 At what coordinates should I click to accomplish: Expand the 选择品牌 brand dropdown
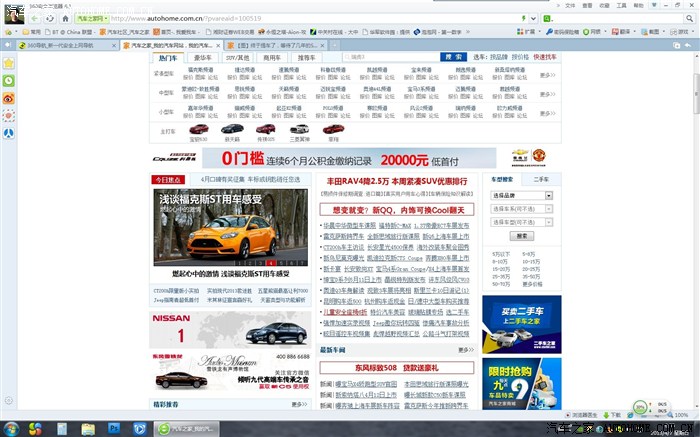(521, 195)
